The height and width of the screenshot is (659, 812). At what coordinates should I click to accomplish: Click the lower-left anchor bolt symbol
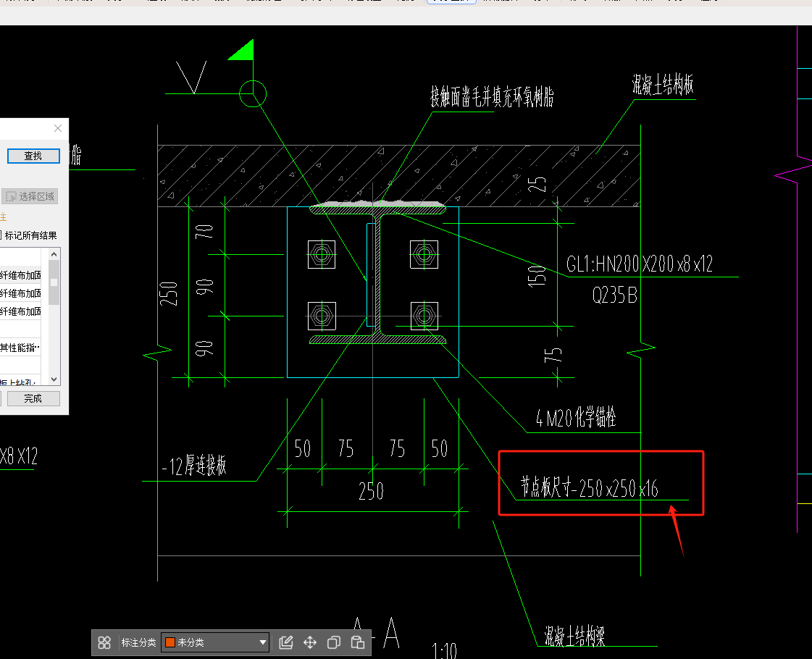pos(322,316)
